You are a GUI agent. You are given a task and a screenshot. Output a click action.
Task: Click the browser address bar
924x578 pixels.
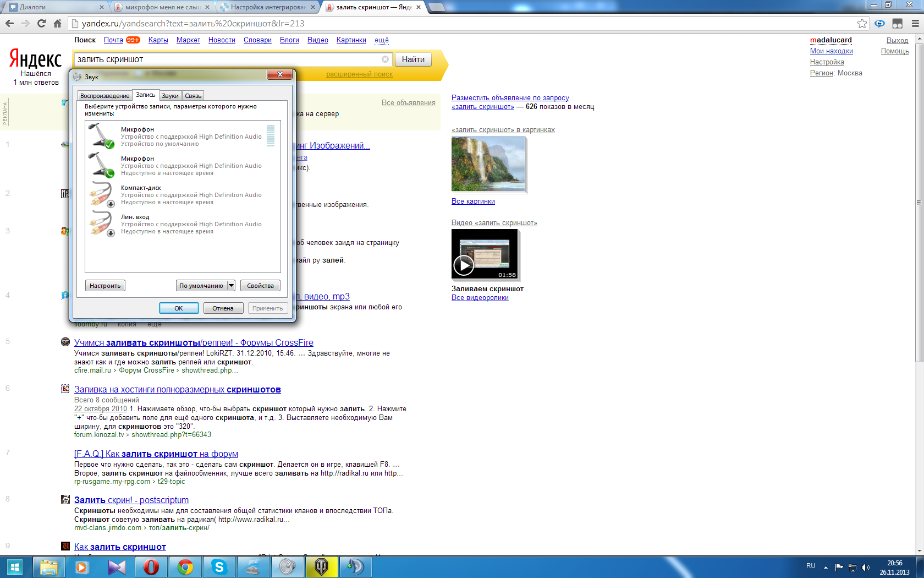point(462,23)
